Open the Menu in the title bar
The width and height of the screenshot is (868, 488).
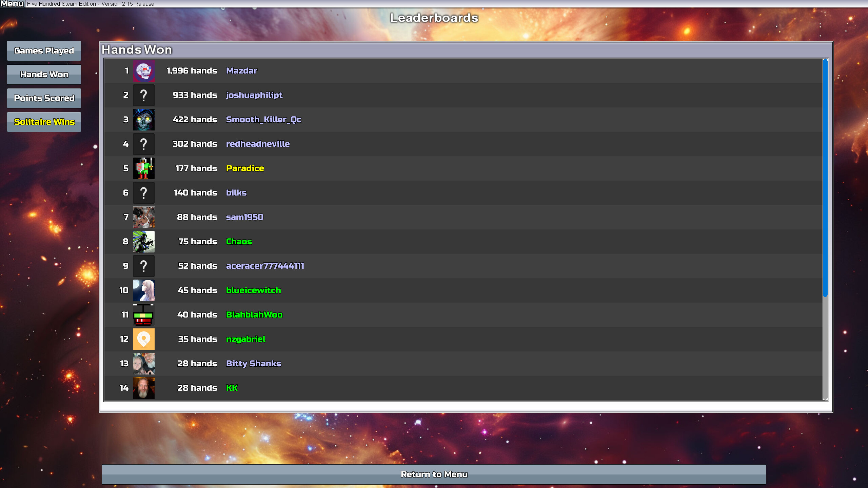12,4
